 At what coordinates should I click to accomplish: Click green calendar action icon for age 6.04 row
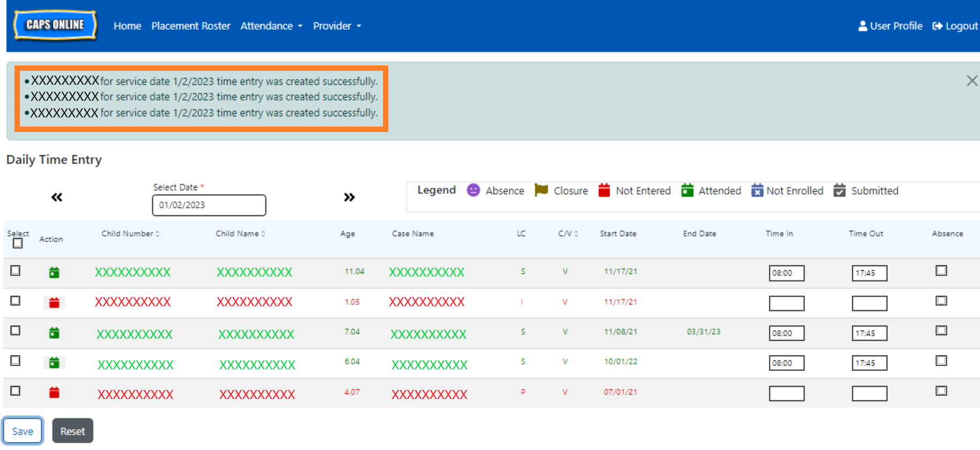point(54,363)
